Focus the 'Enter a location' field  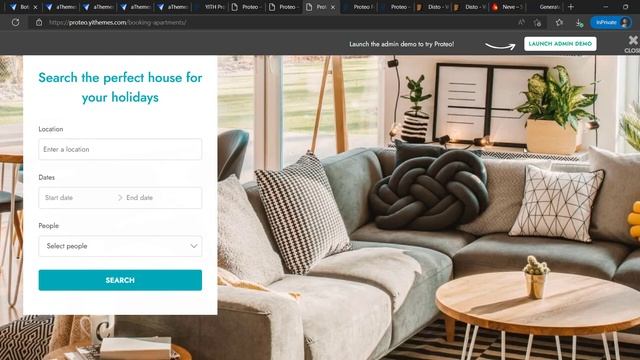(120, 149)
